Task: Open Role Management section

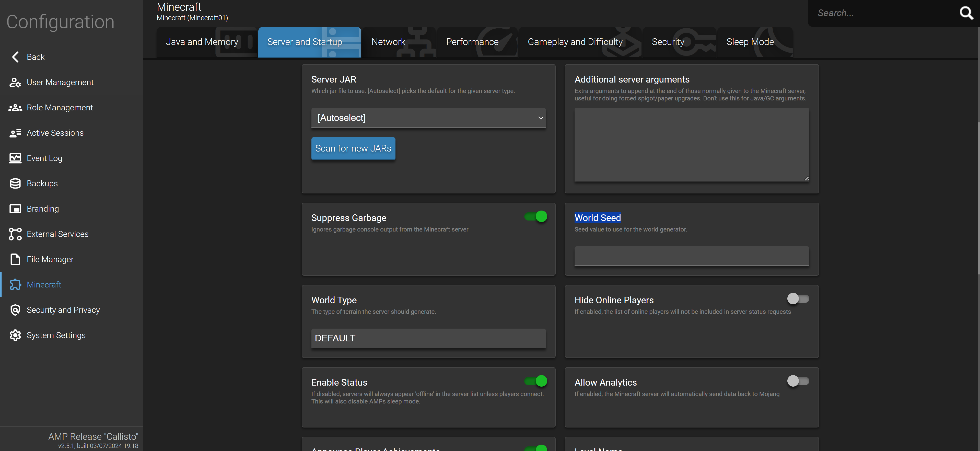Action: [72, 108]
